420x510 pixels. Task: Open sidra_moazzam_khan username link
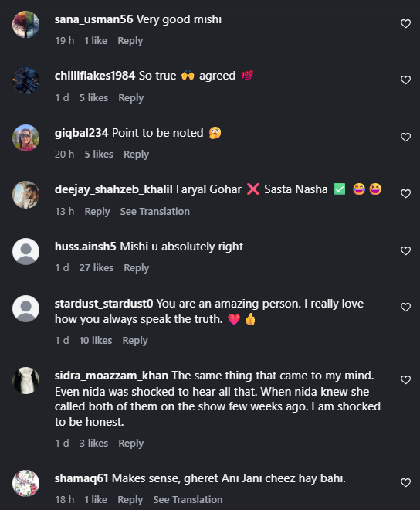(x=111, y=376)
